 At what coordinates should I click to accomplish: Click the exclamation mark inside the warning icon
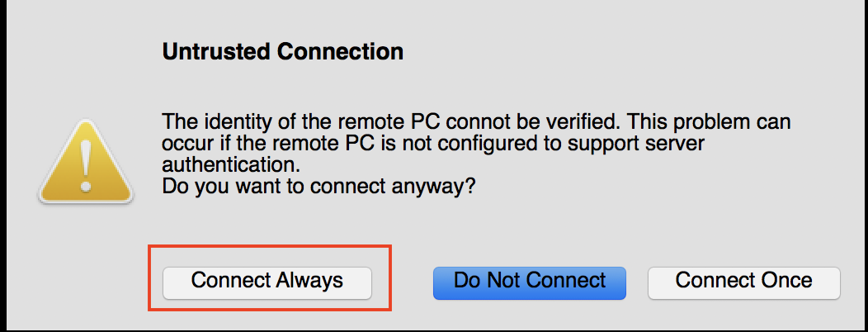click(x=85, y=164)
